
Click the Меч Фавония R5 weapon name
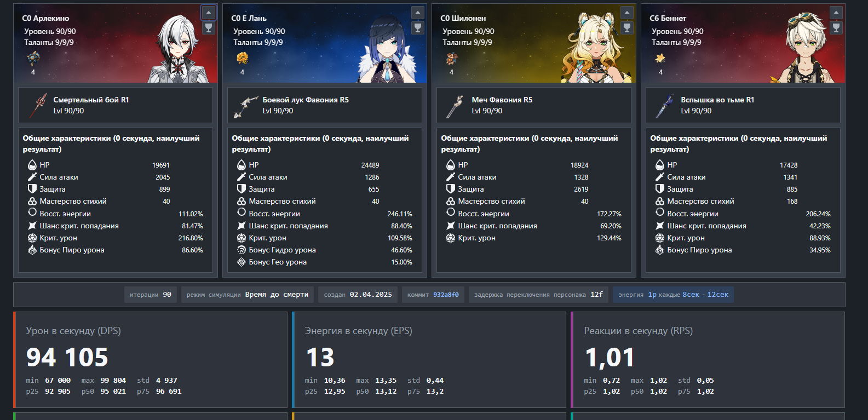[502, 100]
